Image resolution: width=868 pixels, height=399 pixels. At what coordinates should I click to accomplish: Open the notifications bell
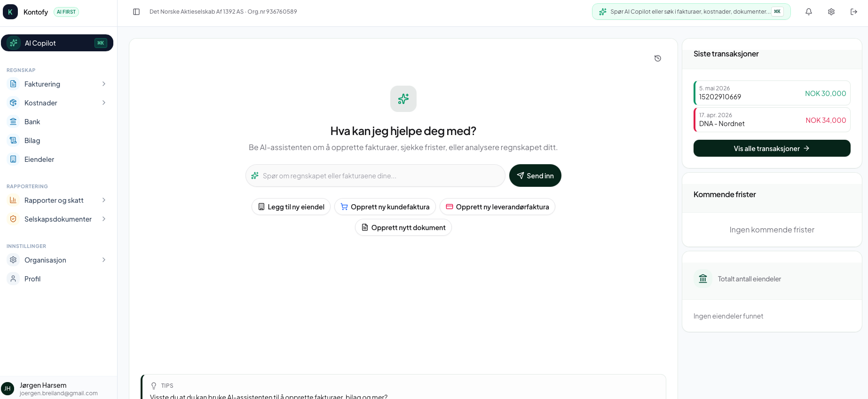tap(809, 12)
